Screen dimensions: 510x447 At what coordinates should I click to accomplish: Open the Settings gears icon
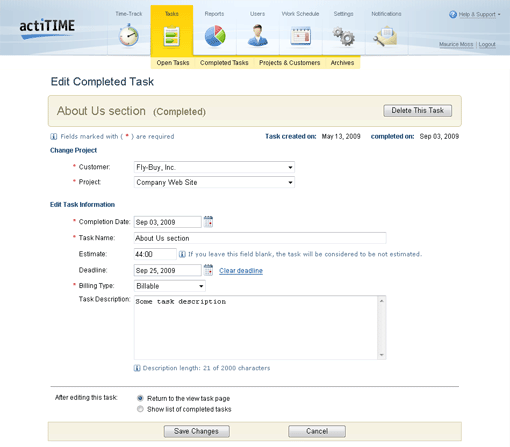point(343,36)
